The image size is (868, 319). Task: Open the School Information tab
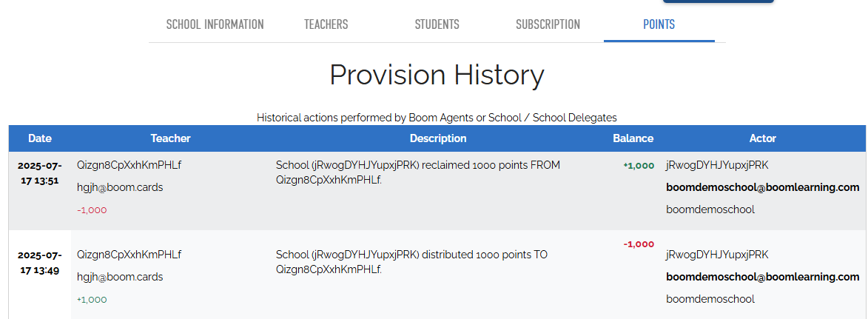pyautogui.click(x=215, y=24)
